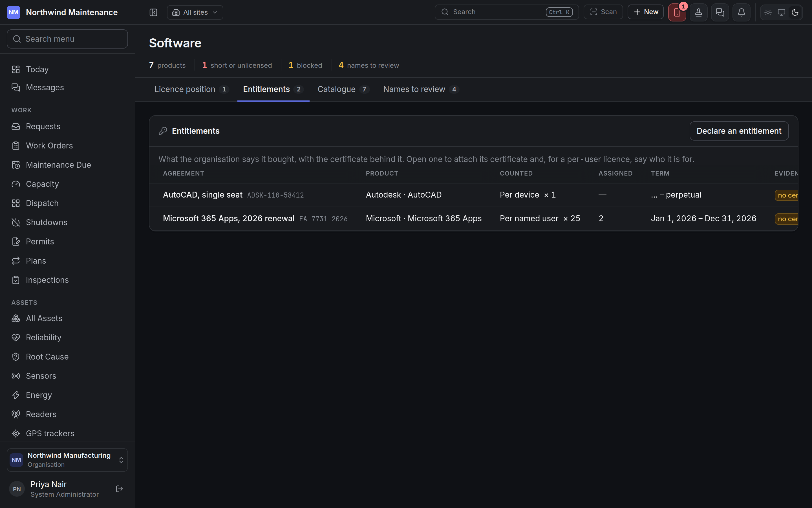The height and width of the screenshot is (508, 812).
Task: Open the AutoCAD, single seat agreement
Action: pyautogui.click(x=203, y=195)
